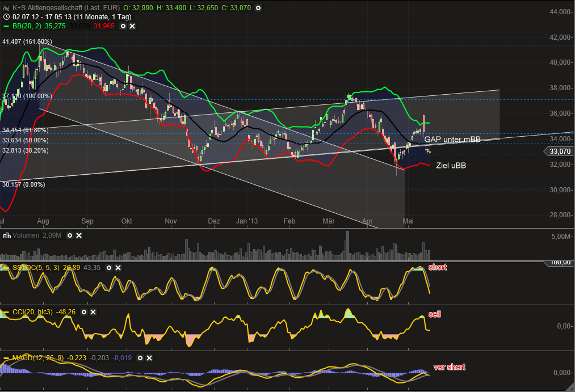Screen dimensions: 575x392
Task: Click the 5,00M volume axis label
Action: pyautogui.click(x=561, y=237)
